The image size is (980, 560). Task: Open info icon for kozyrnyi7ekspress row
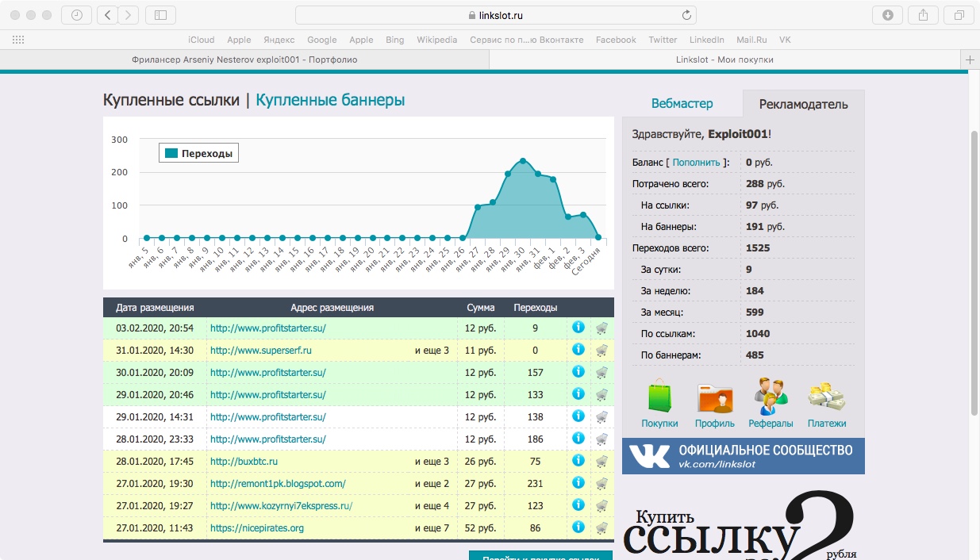pos(578,504)
